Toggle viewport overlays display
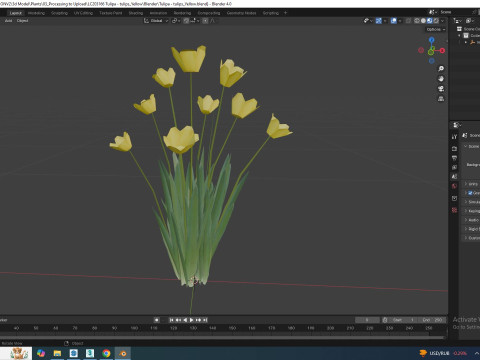 394,21
